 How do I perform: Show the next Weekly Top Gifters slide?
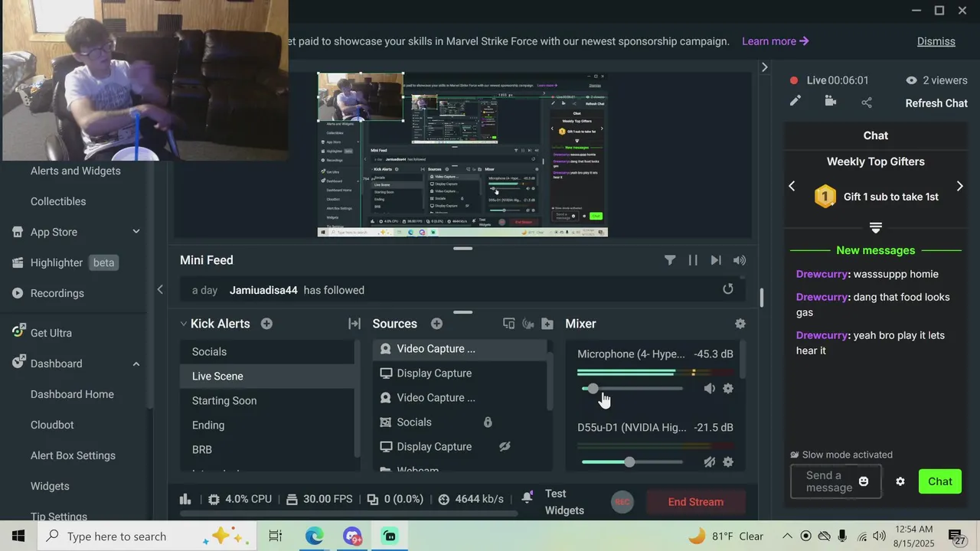(959, 186)
